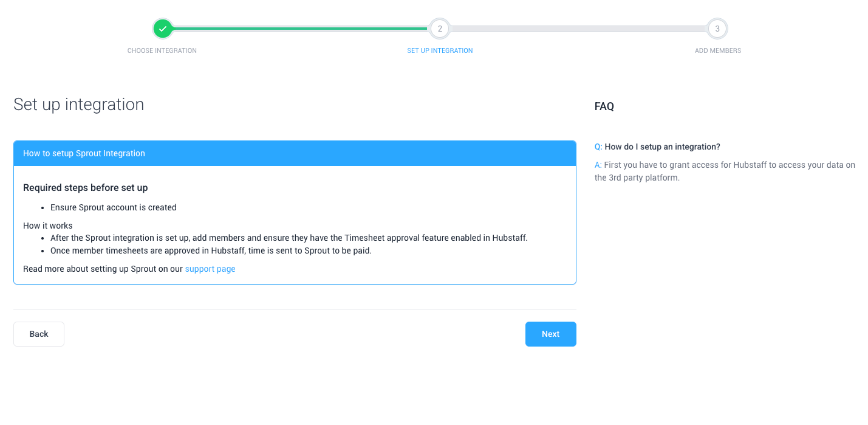Click the step 3 circle indicator
Image resolution: width=868 pixels, height=425 pixels.
click(x=717, y=29)
